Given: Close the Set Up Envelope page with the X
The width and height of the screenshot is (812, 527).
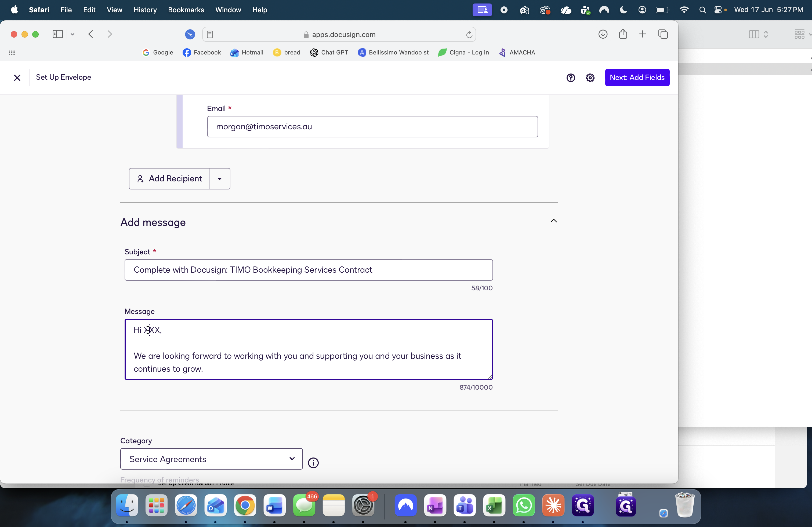Looking at the screenshot, I should point(17,78).
